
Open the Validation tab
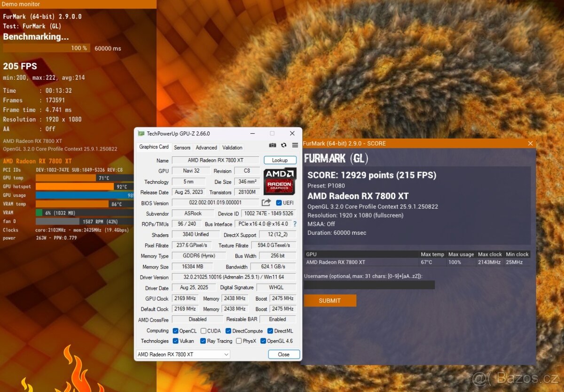coord(232,147)
